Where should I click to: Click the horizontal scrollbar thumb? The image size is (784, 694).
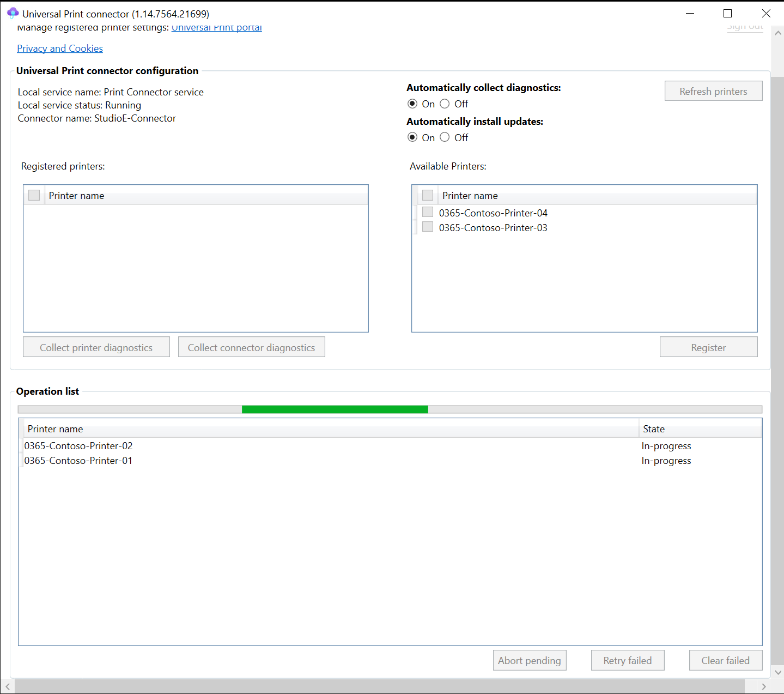(380, 686)
